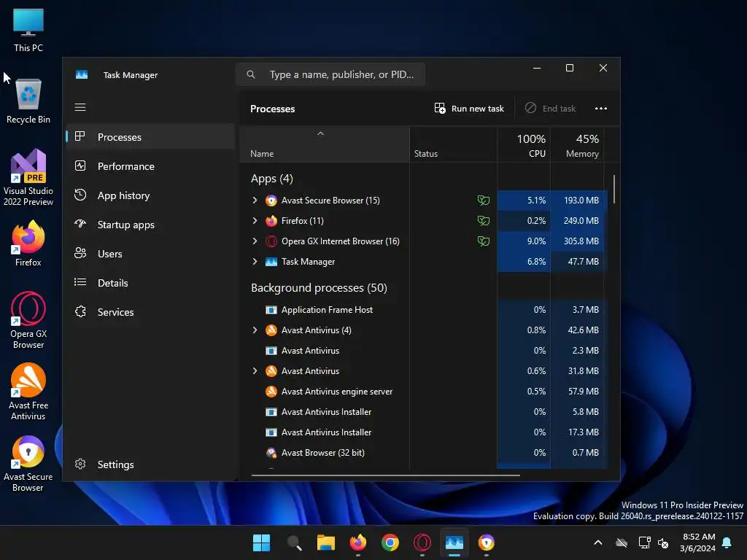The width and height of the screenshot is (747, 560).
Task: Click the muted volume tray icon
Action: pos(662,542)
